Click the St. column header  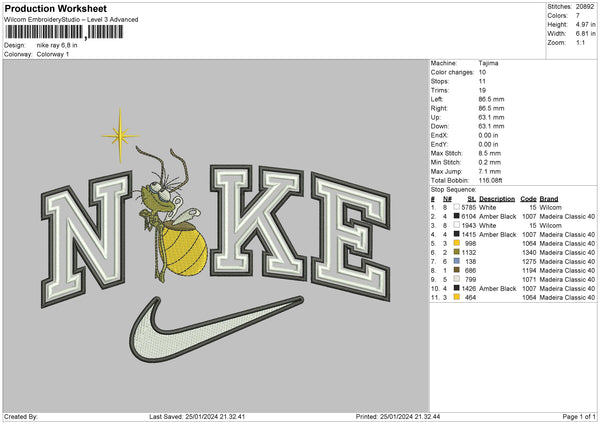click(472, 198)
